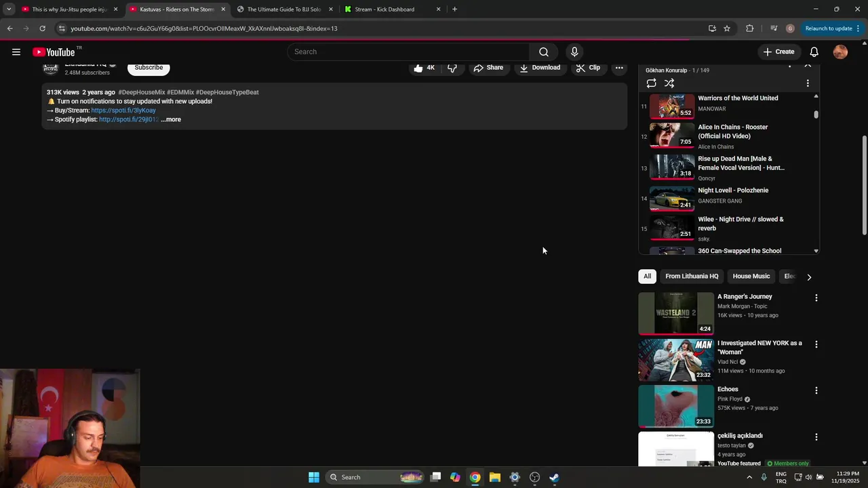Viewport: 868px width, 488px height.
Task: Open Chrome profile avatar in toolbar
Action: pyautogui.click(x=790, y=28)
